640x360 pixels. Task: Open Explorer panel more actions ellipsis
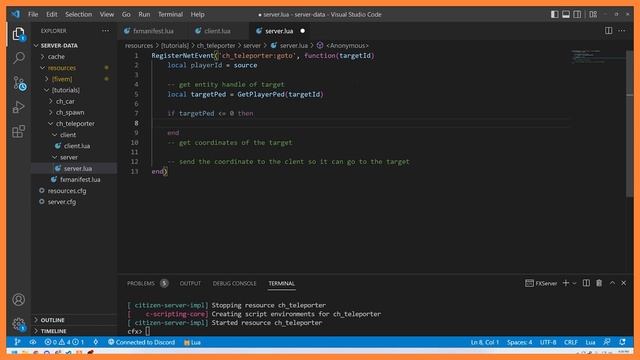[x=106, y=31]
